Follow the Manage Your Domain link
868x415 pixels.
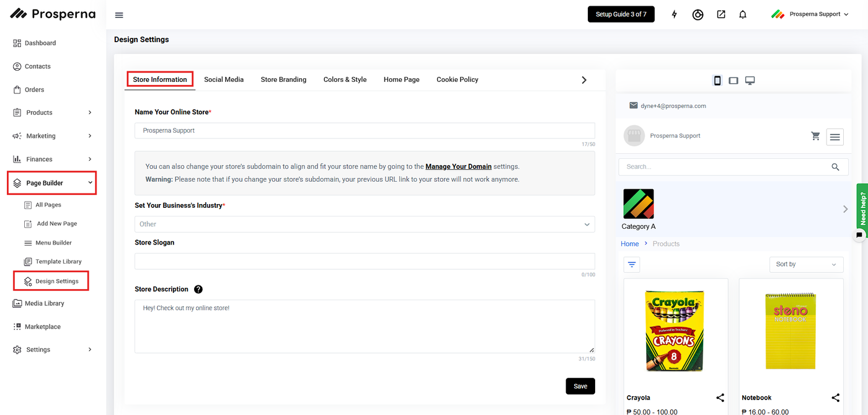[458, 166]
